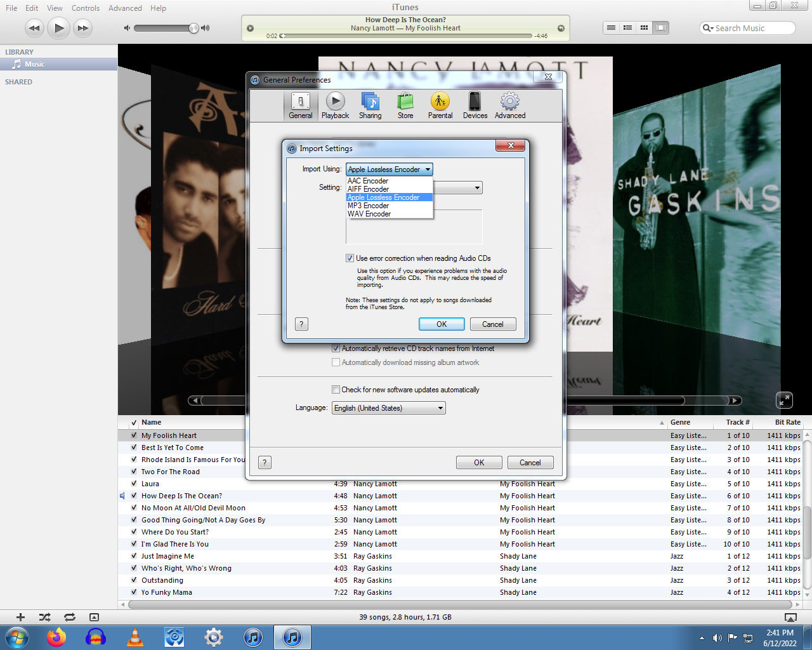Click the Cover Flow scrollbar
The width and height of the screenshot is (812, 650).
(465, 401)
